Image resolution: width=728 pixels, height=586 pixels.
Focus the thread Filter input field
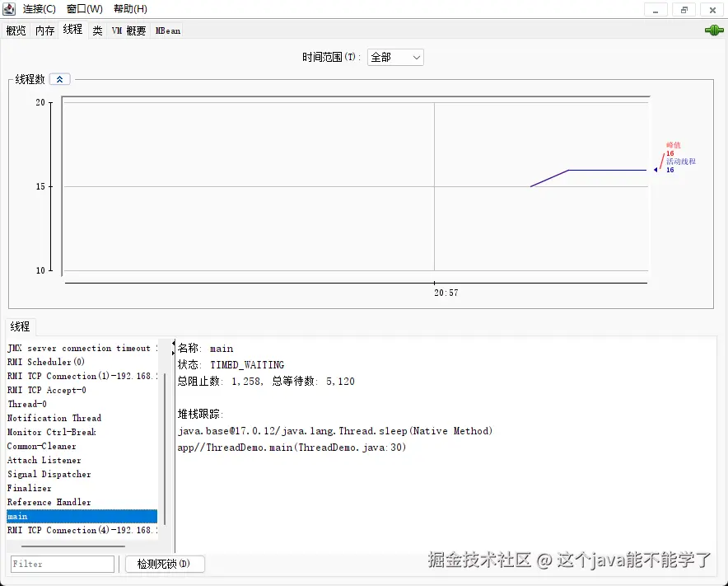tap(63, 564)
